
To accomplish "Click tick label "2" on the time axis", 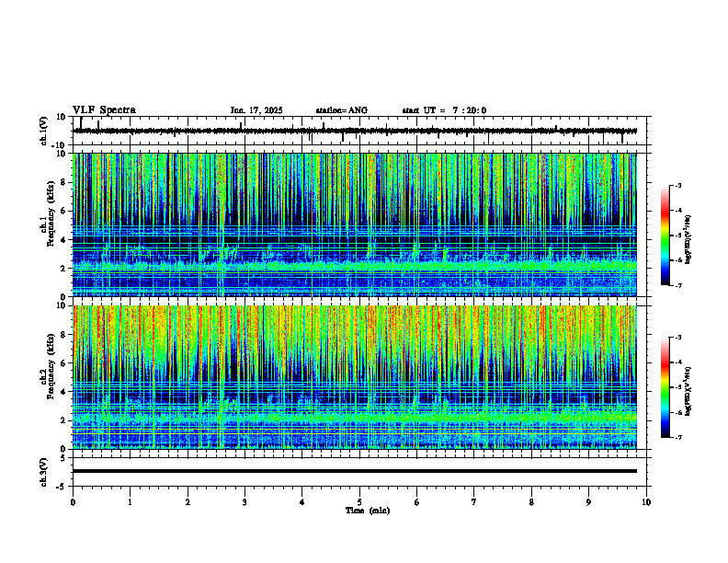I will pyautogui.click(x=188, y=502).
